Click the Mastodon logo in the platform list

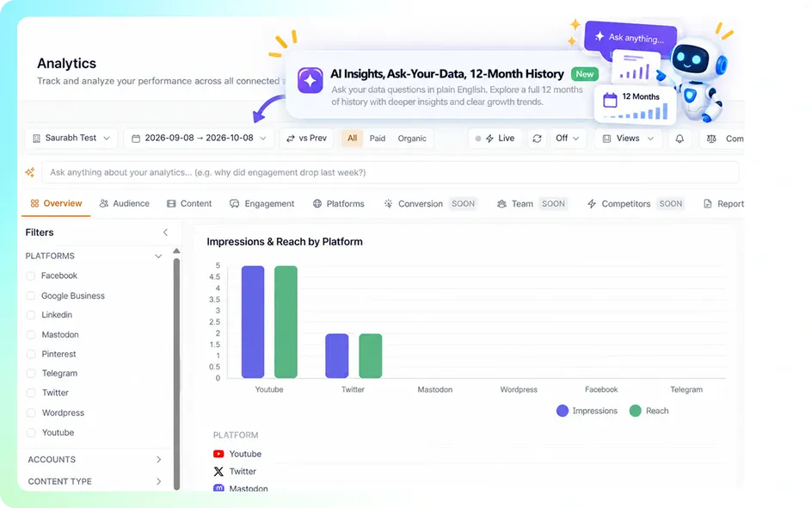218,488
